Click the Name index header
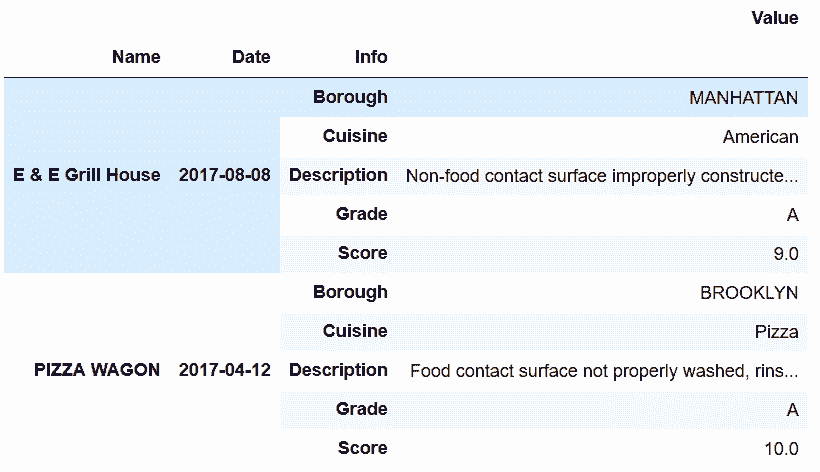820x472 pixels. [136, 56]
